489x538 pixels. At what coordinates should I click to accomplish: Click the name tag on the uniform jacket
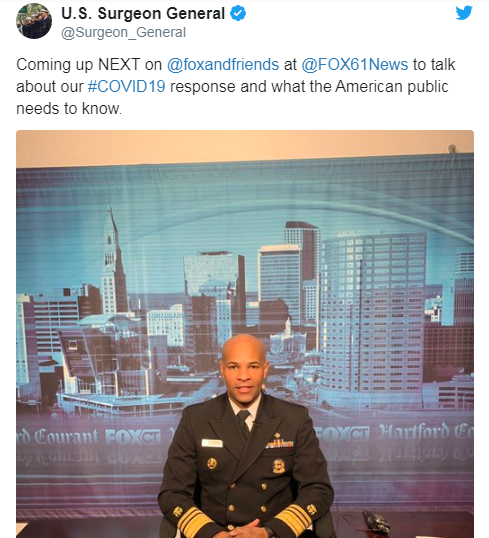212,443
